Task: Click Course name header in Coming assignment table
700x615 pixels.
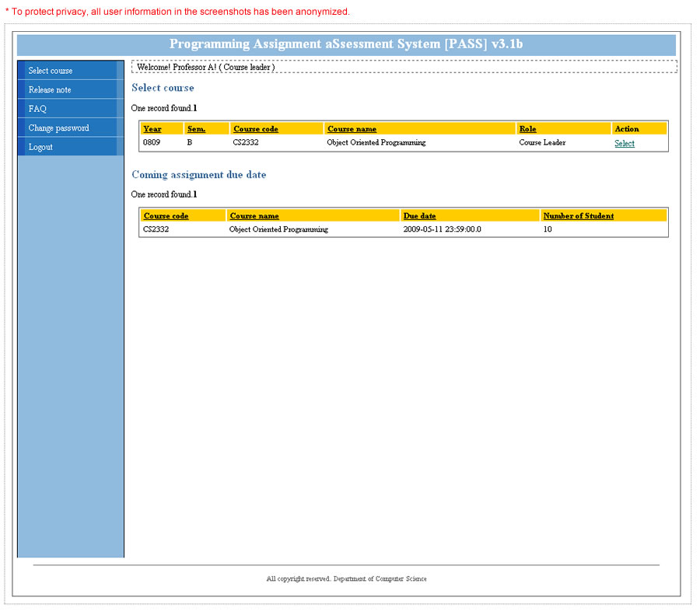Action: (x=254, y=216)
